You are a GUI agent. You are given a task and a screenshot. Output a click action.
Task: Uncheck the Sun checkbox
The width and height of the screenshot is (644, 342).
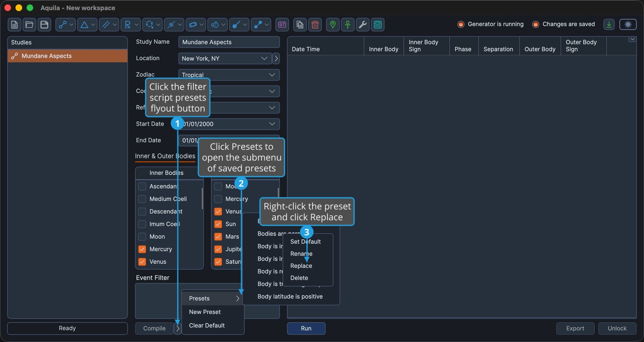pos(218,224)
